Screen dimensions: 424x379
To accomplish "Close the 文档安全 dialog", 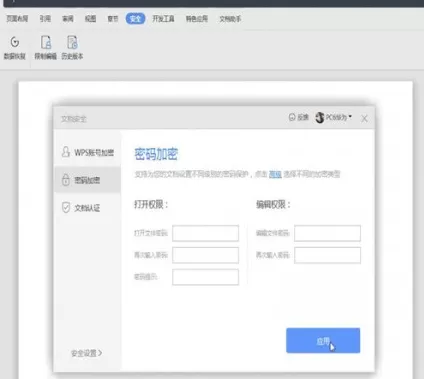I will pyautogui.click(x=364, y=119).
